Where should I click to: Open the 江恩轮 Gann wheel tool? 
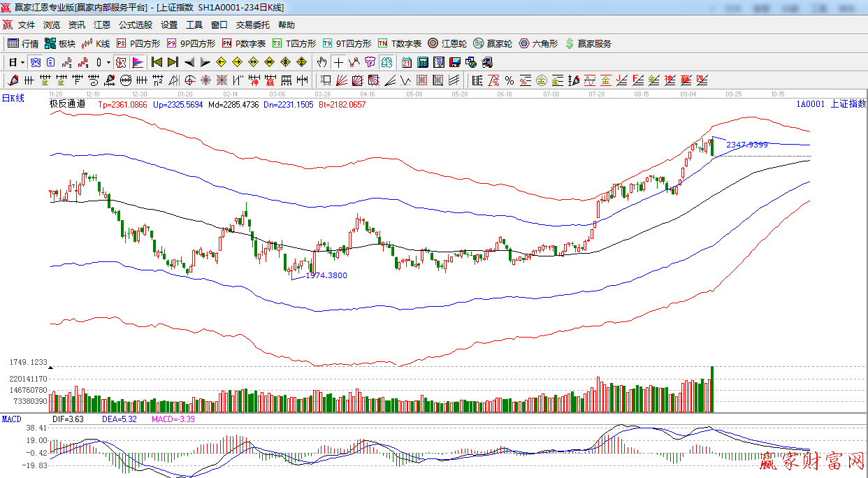pos(447,43)
